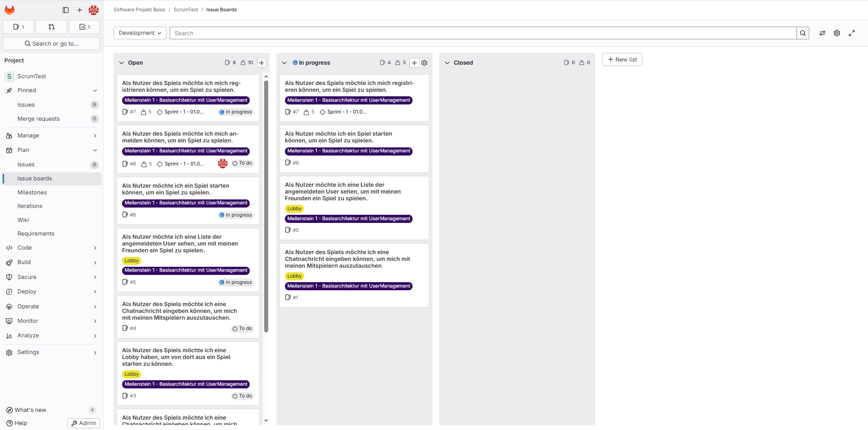The height and width of the screenshot is (430, 868).
Task: Open In progress list settings gear
Action: [424, 63]
